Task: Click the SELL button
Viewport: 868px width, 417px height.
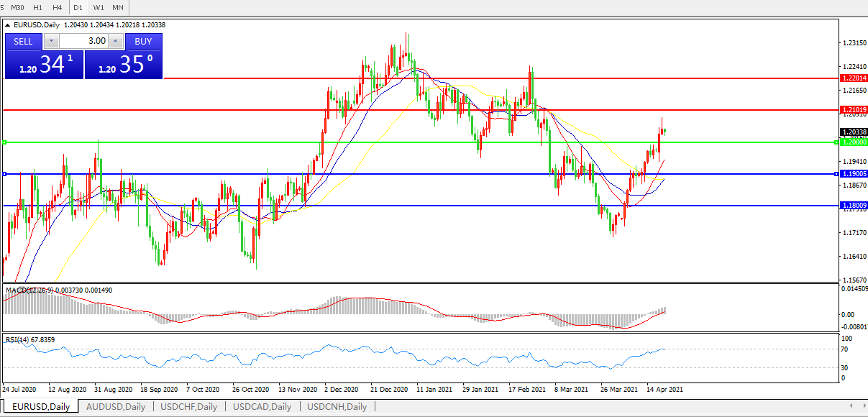Action: tap(24, 41)
